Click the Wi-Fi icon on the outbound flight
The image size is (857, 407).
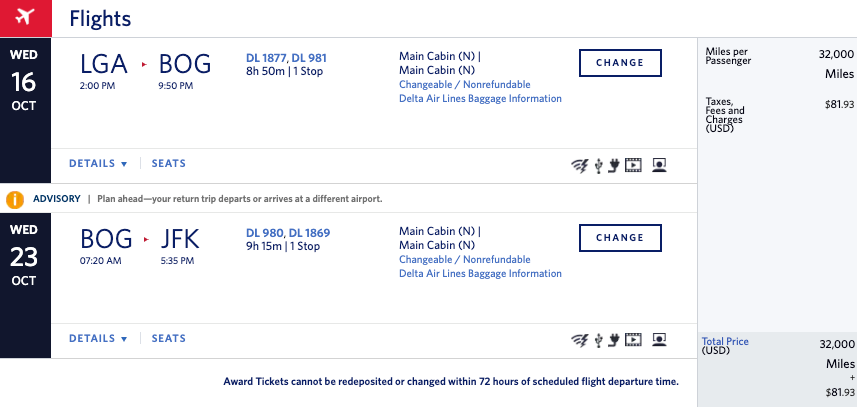click(x=579, y=165)
